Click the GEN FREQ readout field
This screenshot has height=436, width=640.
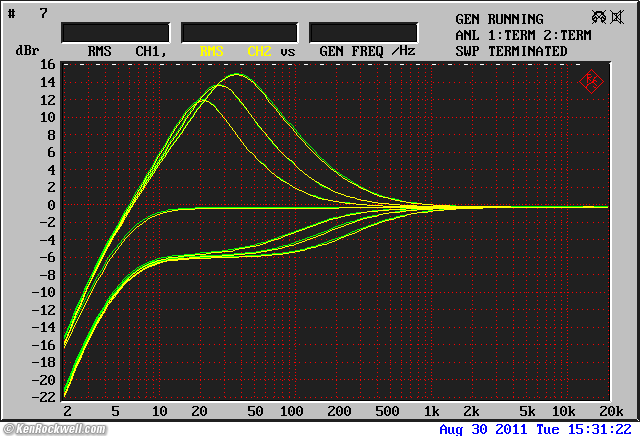coord(363,32)
